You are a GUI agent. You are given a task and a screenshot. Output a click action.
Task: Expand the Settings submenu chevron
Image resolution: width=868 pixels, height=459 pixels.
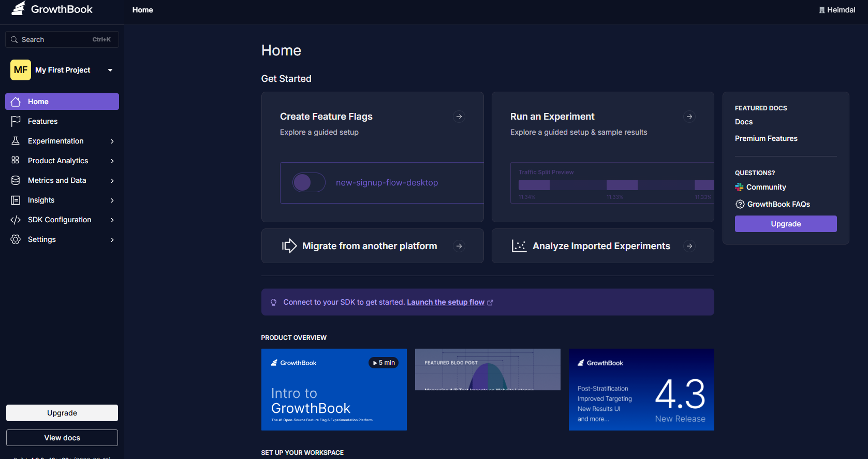tap(112, 240)
